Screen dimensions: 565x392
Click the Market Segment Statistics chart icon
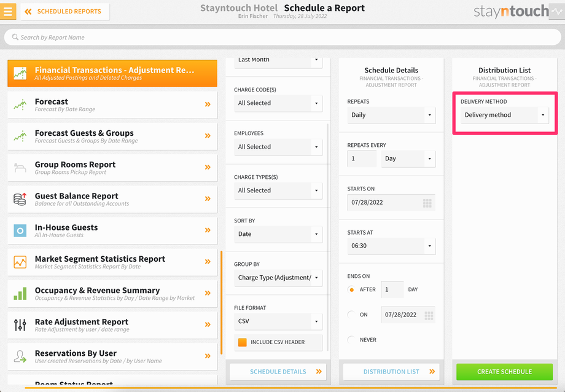[x=20, y=262]
